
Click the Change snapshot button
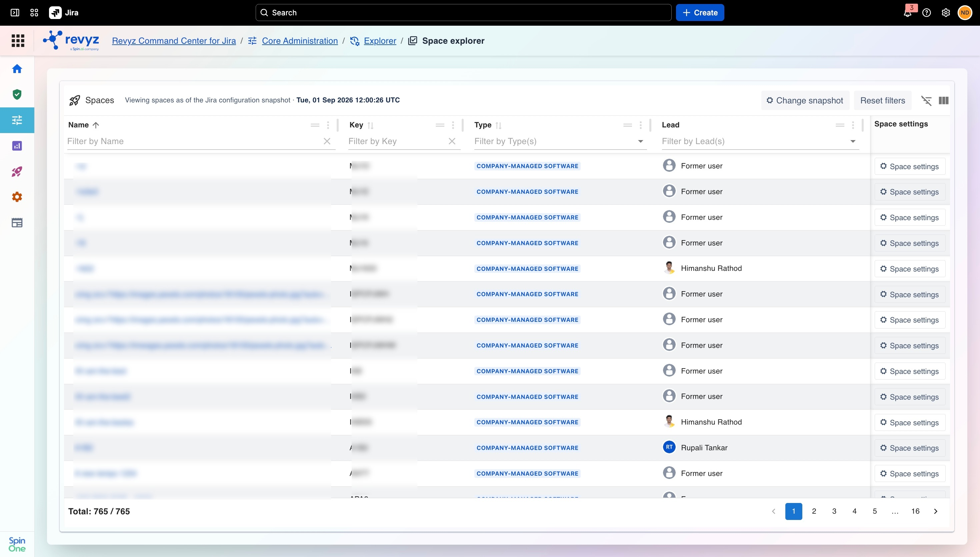pos(805,100)
